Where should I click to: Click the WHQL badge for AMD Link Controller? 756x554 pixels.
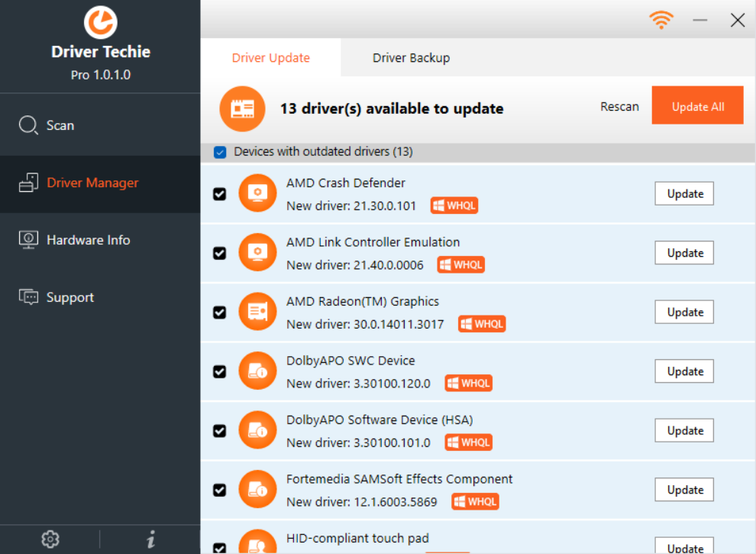(461, 264)
